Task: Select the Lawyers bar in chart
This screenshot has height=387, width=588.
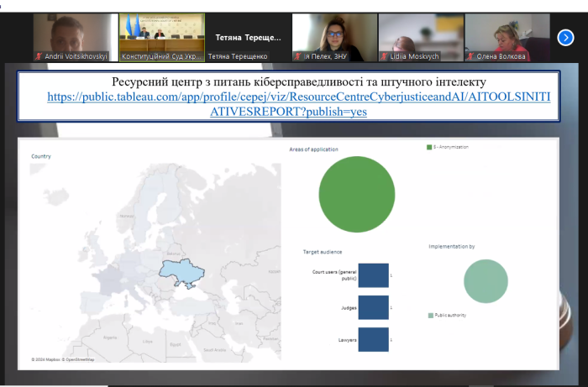Action: click(x=373, y=339)
